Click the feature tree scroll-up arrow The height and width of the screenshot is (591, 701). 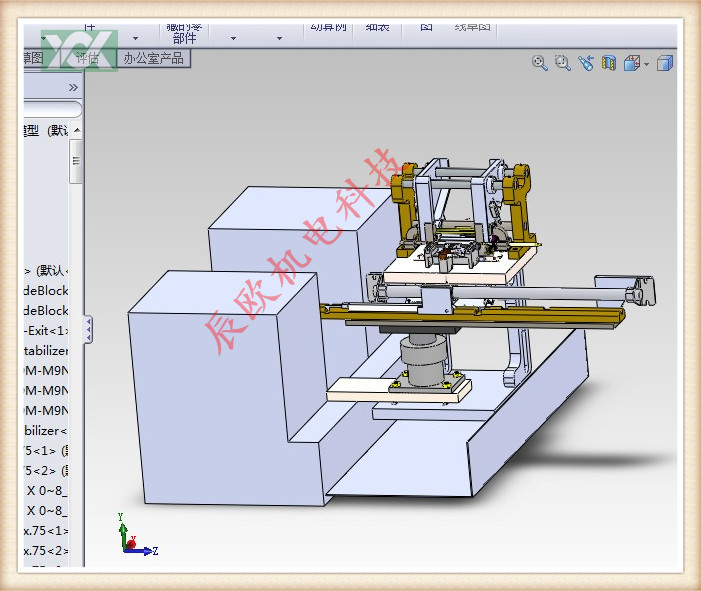[x=77, y=130]
